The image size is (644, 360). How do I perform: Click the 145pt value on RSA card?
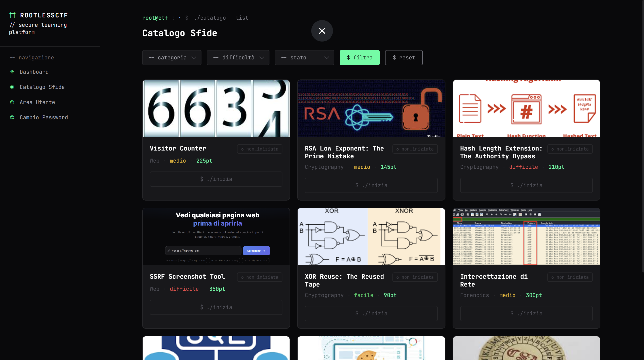pos(388,167)
